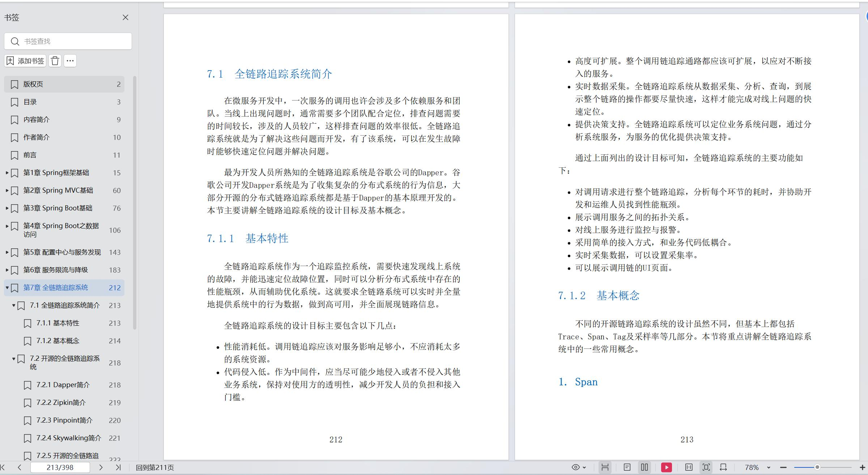Collapse the 第7章 全链路追踪系统 bookmark

coord(7,288)
